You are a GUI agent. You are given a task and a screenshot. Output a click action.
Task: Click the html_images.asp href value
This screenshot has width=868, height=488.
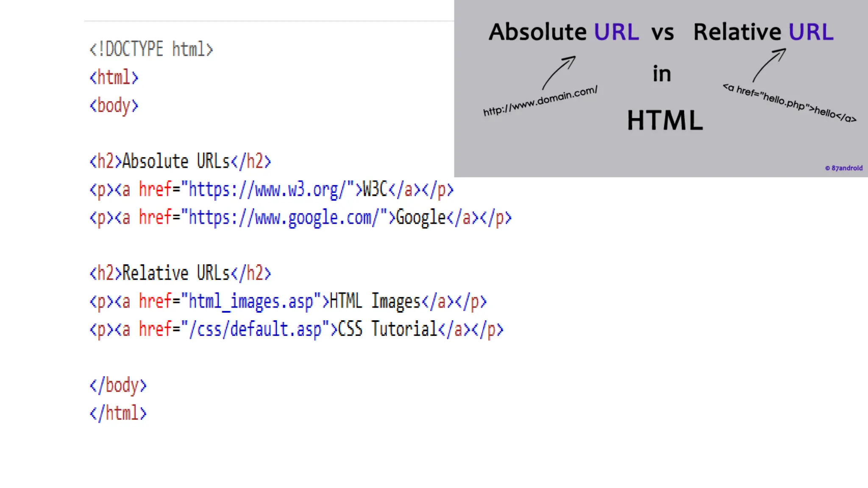(251, 302)
